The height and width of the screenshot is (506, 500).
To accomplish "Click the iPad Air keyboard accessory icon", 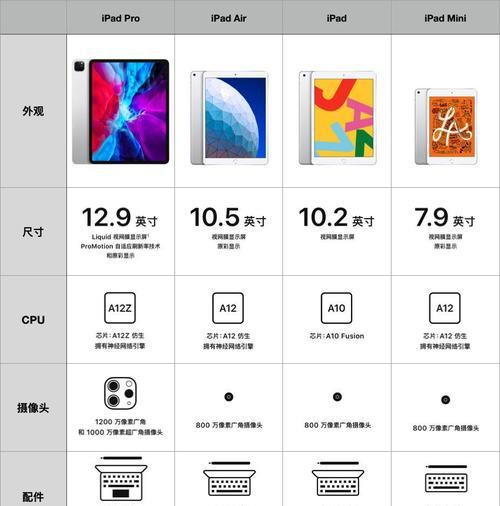I will (229, 479).
